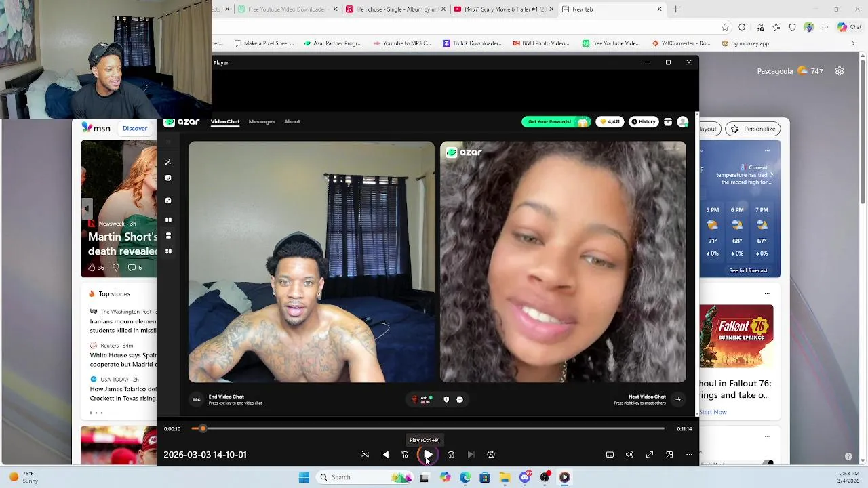Switch Player to mini player view
This screenshot has height=488, width=868.
tap(669, 455)
